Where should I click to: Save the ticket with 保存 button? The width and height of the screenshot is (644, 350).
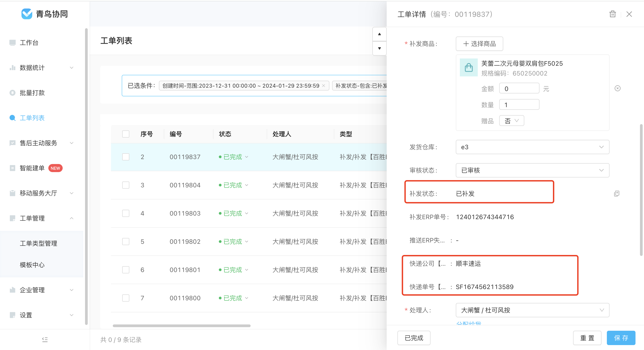click(621, 338)
